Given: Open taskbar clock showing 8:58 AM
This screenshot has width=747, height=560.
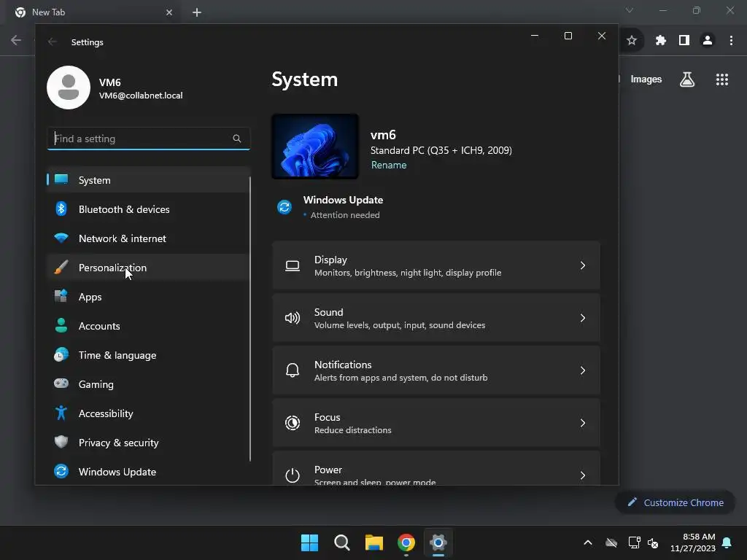Looking at the screenshot, I should coord(693,542).
